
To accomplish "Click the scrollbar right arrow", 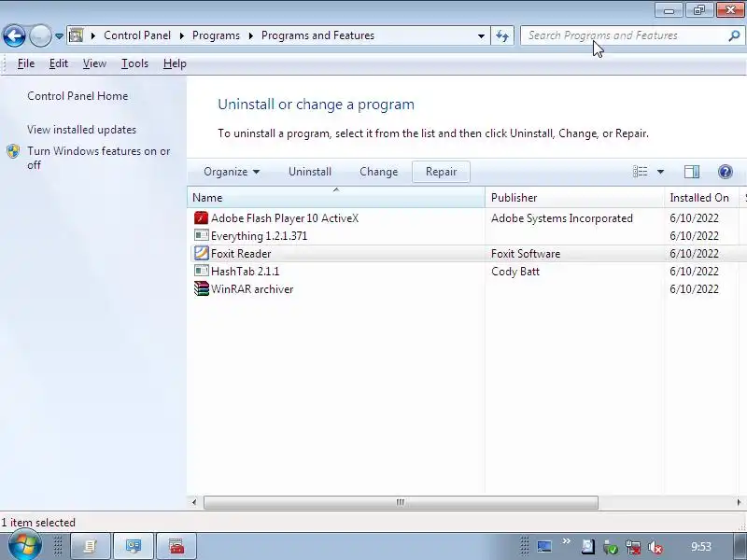I will 739,502.
